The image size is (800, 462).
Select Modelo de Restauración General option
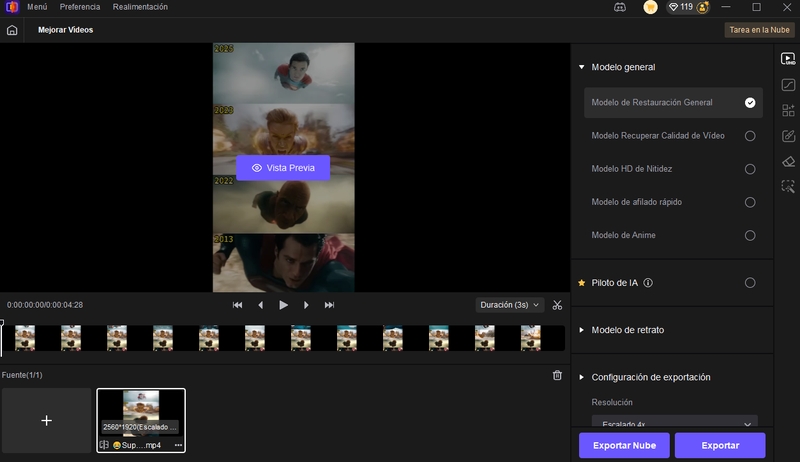(x=673, y=102)
